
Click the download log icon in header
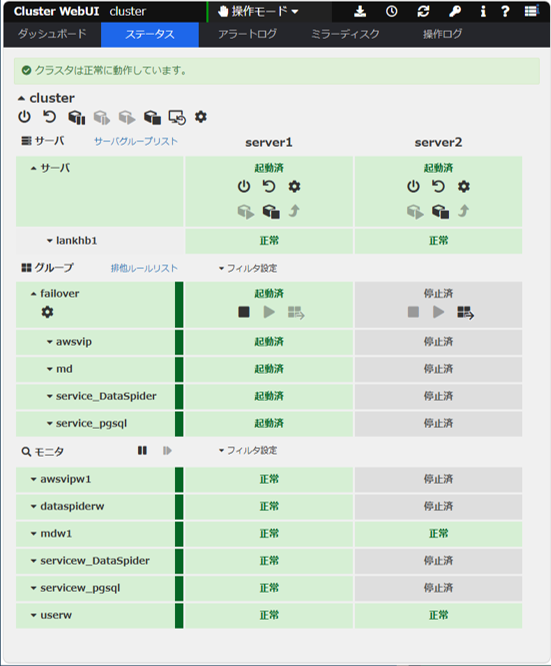pyautogui.click(x=360, y=11)
